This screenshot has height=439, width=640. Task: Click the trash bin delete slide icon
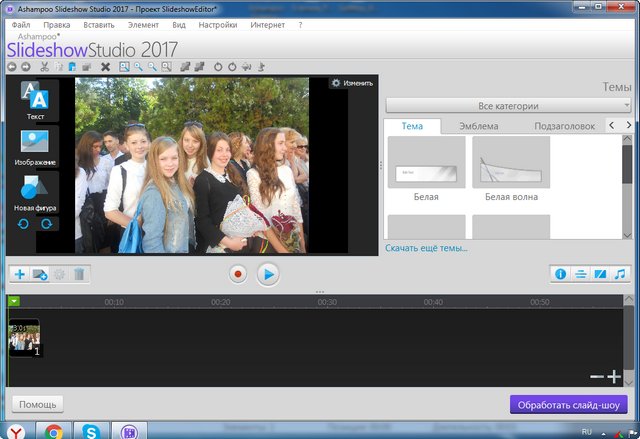(x=79, y=274)
